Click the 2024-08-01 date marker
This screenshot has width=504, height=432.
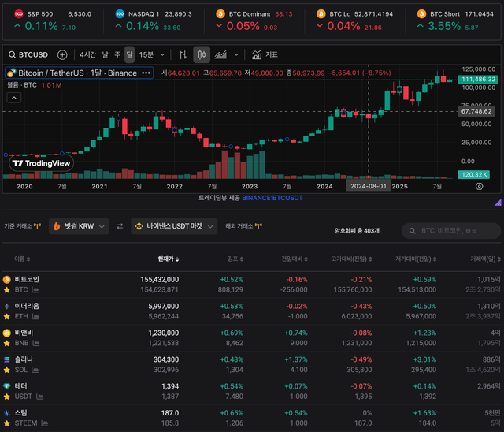[x=369, y=186]
